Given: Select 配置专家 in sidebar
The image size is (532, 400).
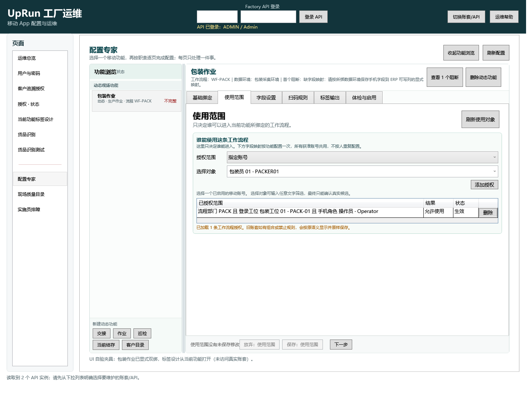Looking at the screenshot, I should [40, 179].
